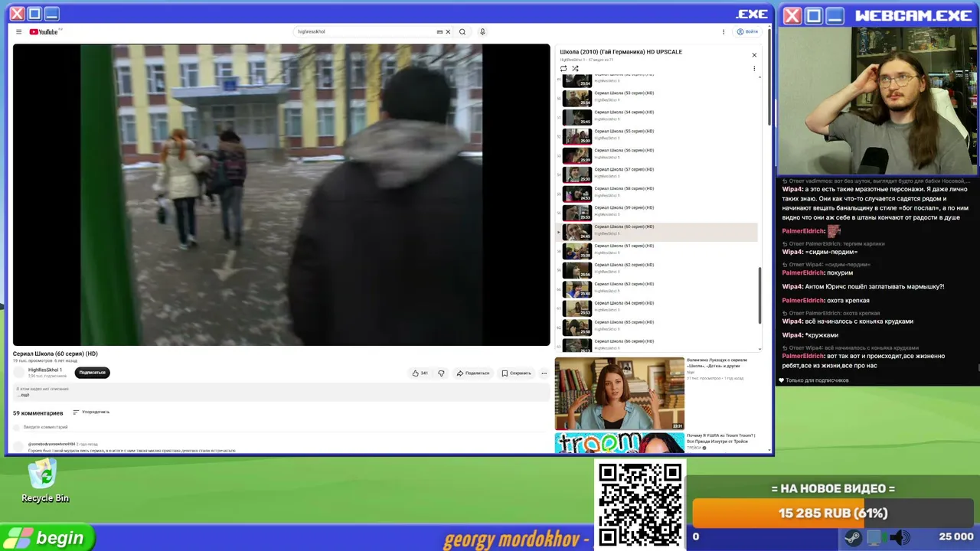Minimize the WEBCAM.EXE window
The image size is (980, 551).
pos(835,15)
